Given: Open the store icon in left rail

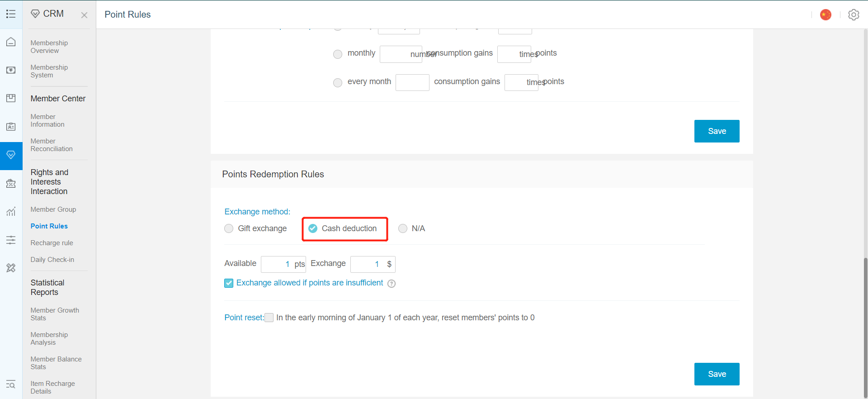Looking at the screenshot, I should [11, 98].
